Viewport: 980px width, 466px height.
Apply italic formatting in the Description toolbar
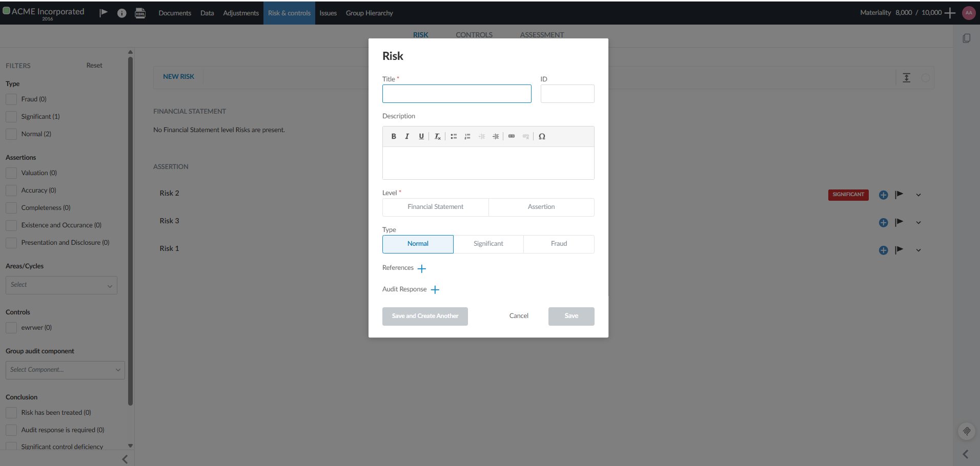[x=407, y=136]
